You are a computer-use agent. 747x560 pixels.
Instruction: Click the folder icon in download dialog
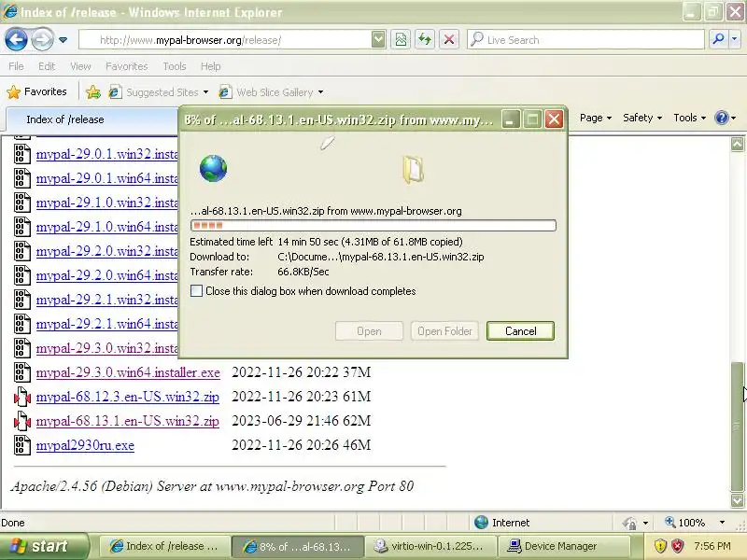click(413, 169)
